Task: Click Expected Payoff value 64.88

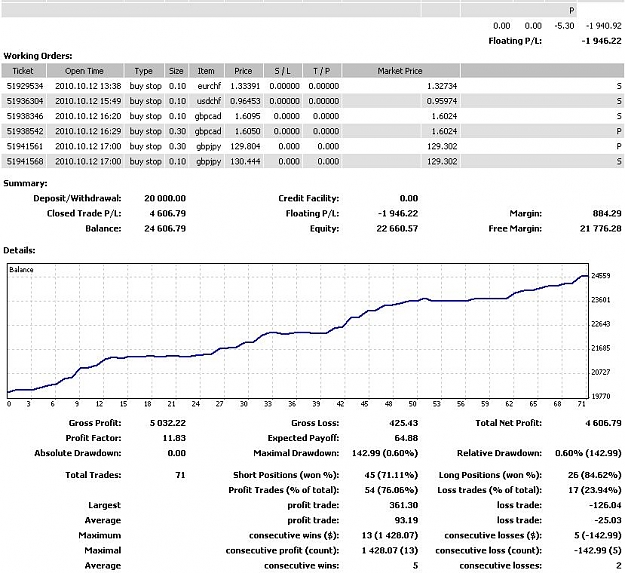Action: tap(406, 438)
